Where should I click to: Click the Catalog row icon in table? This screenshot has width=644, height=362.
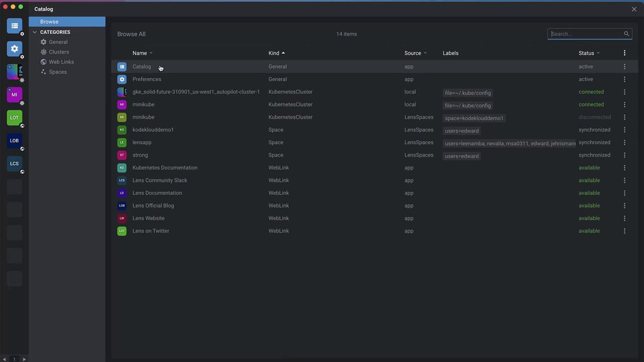(x=122, y=66)
